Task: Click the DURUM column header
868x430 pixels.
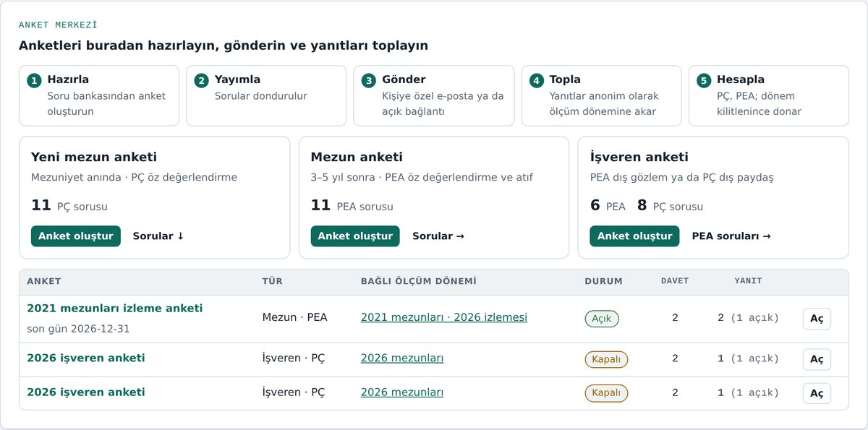Action: [x=603, y=281]
